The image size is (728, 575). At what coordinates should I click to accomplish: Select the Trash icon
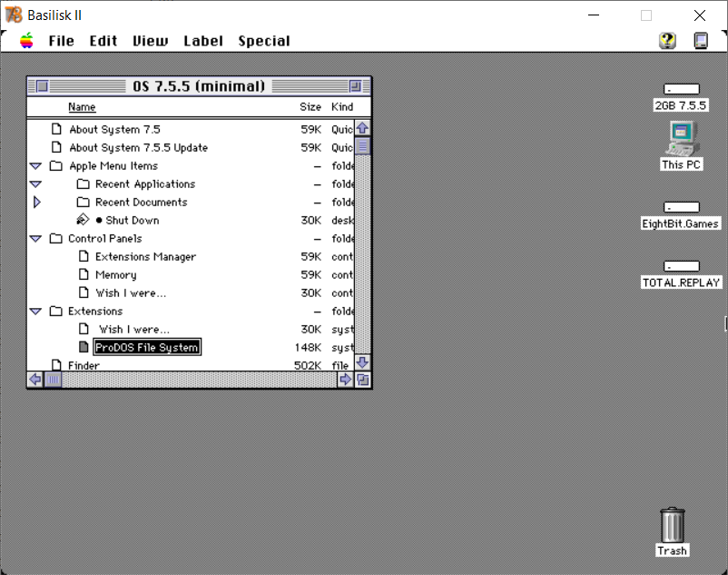[x=672, y=525]
